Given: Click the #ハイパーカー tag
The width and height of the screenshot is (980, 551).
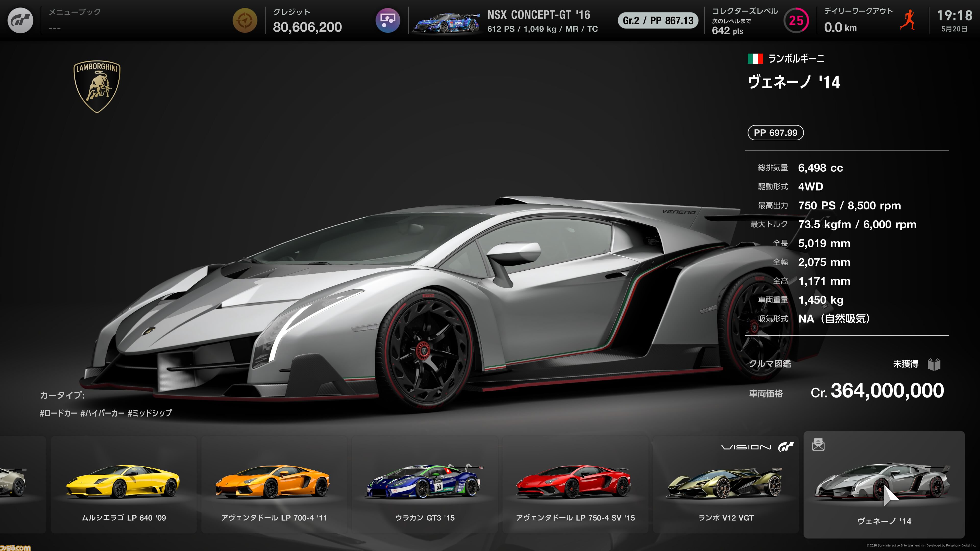Looking at the screenshot, I should (102, 413).
